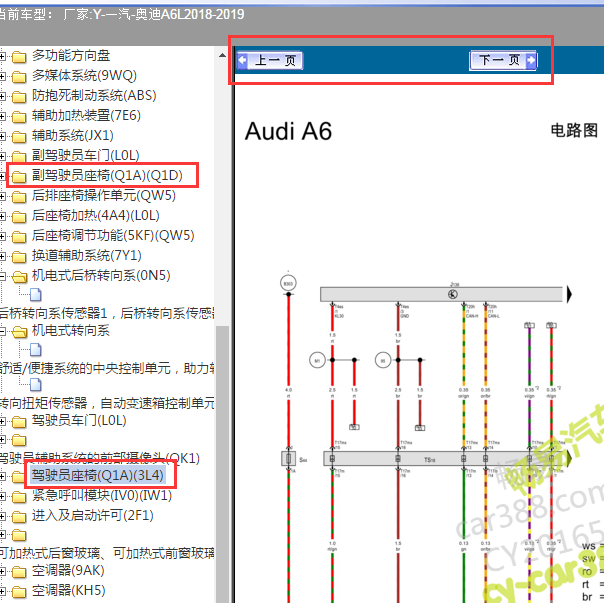This screenshot has width=604, height=603.
Task: Expand the 驾驶员座椅(Q1A)(3L4) tree node
Action: pyautogui.click(x=2, y=477)
